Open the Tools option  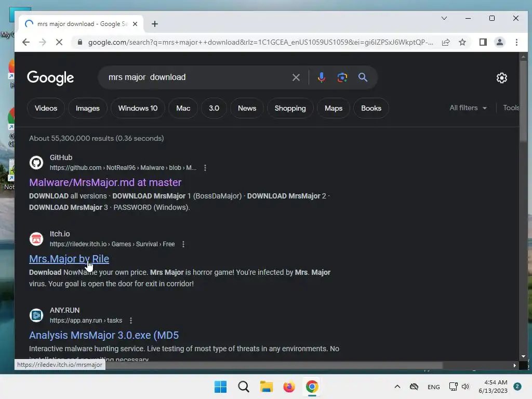[511, 108]
